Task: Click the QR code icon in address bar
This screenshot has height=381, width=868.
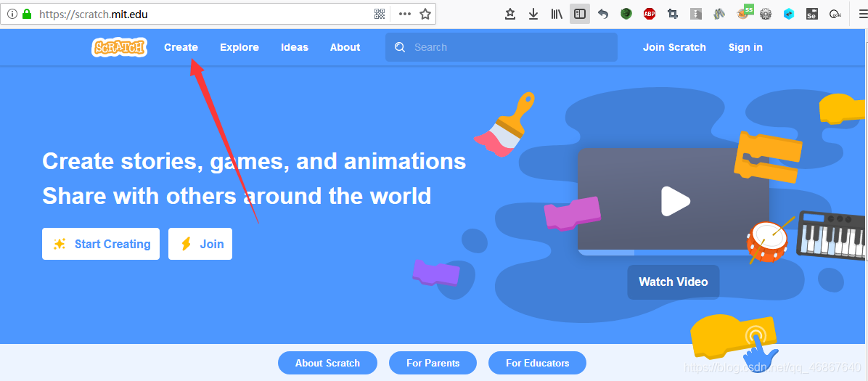Action: [379, 15]
